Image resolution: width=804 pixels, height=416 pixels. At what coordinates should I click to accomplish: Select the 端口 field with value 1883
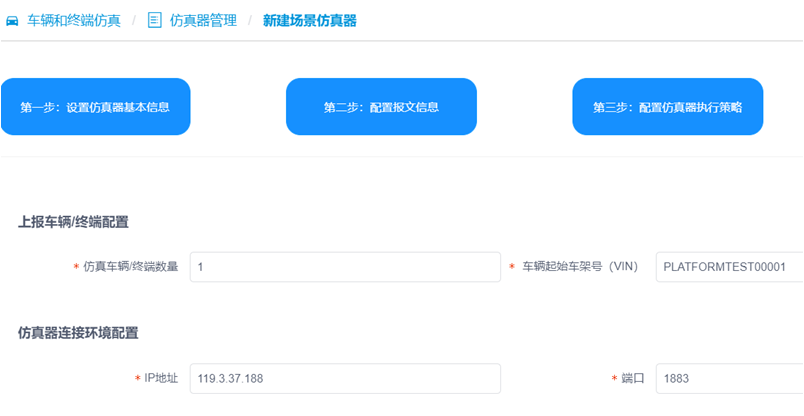[x=729, y=379]
